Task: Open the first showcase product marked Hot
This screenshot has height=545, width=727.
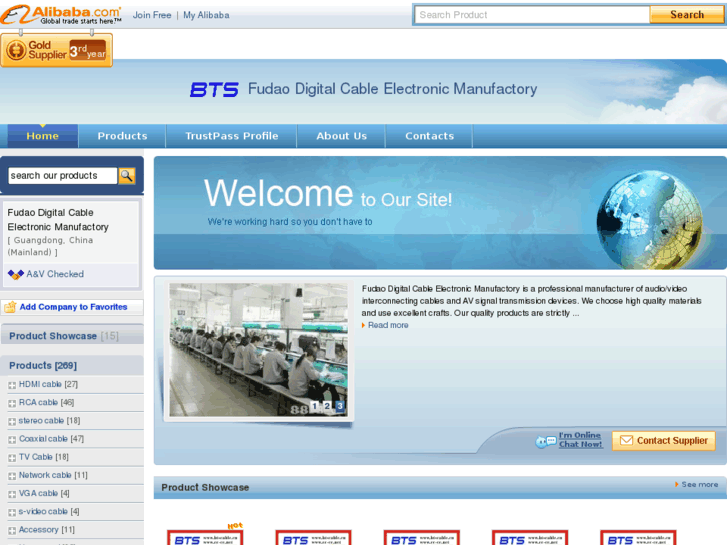Action: (205, 537)
